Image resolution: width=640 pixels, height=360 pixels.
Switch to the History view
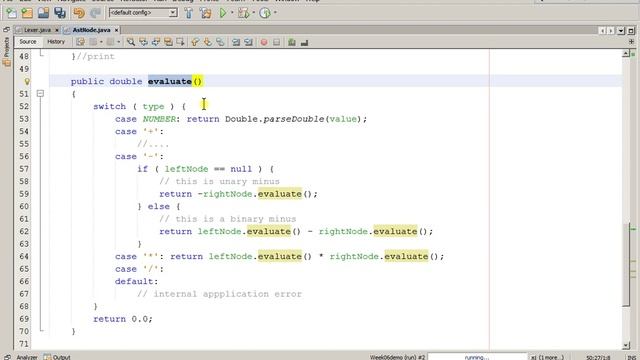[56, 42]
